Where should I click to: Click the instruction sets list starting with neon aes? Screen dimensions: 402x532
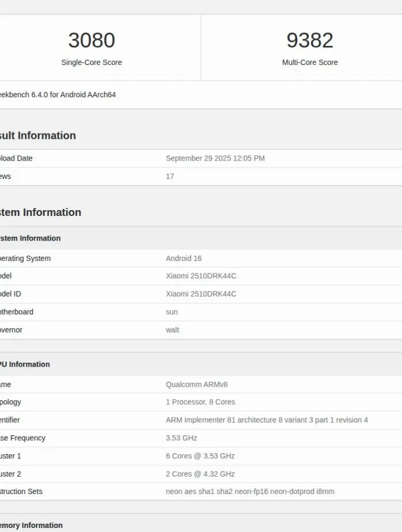click(250, 492)
